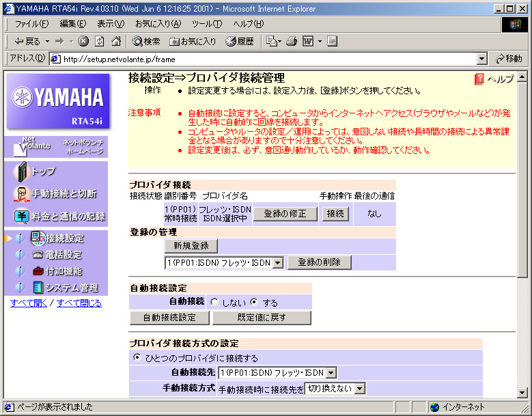Click the トップ router icon in sidebar
This screenshot has height=416, width=532.
23,171
